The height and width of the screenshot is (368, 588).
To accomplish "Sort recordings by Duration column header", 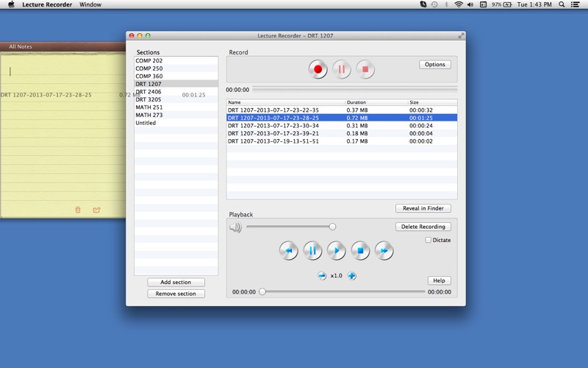I will (x=376, y=102).
